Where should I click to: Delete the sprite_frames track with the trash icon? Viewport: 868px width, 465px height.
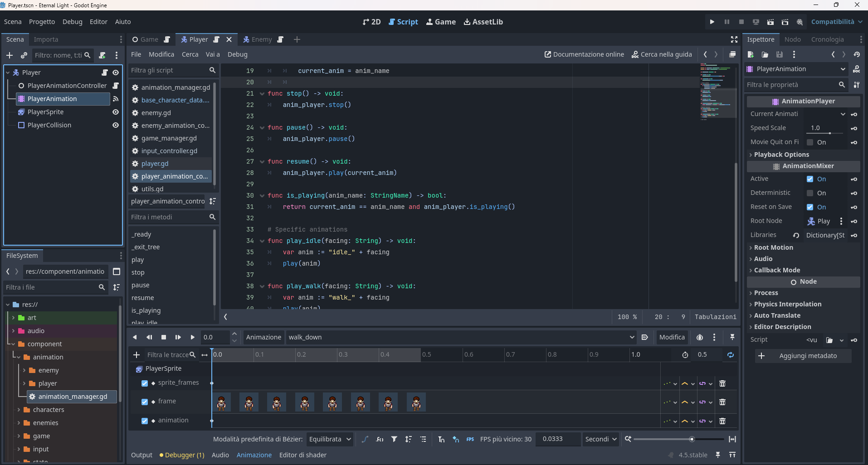pyautogui.click(x=722, y=383)
